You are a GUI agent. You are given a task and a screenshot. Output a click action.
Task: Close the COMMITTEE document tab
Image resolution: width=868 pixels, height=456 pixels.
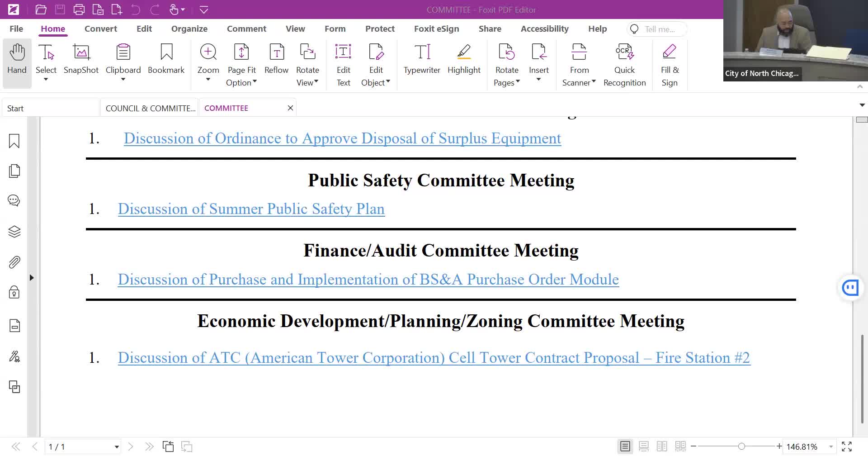290,108
